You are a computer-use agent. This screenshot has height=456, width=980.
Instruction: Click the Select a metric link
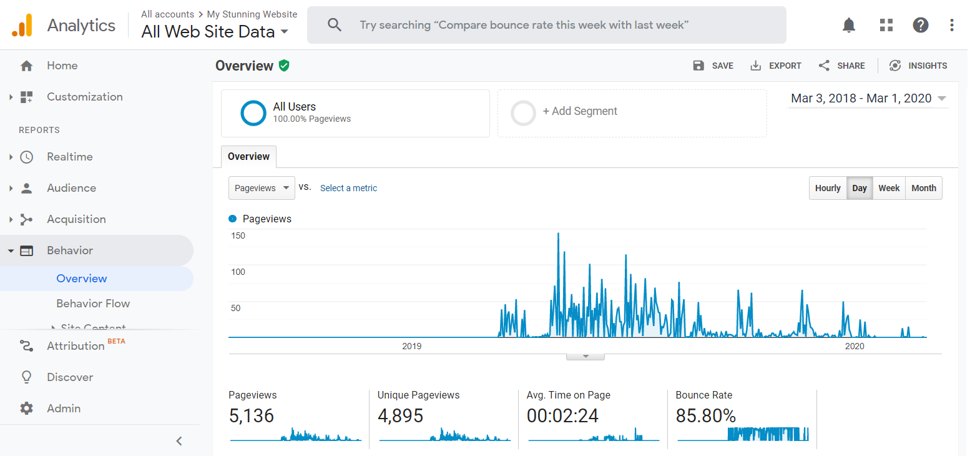(348, 188)
